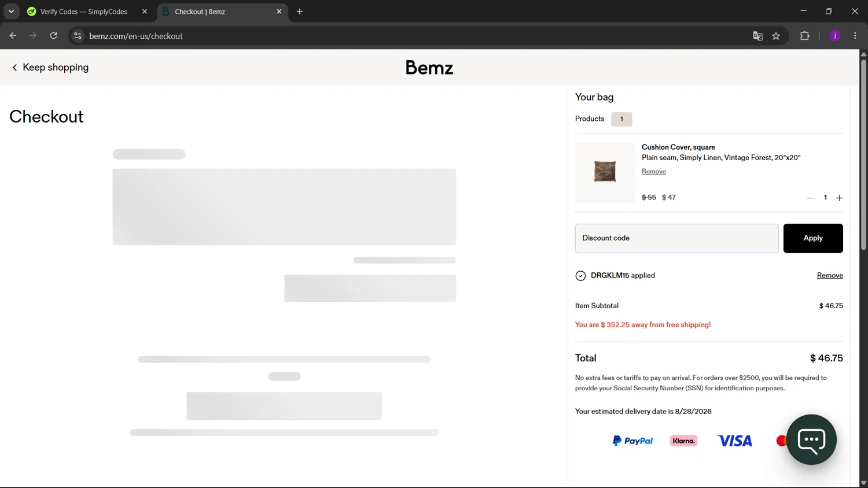The width and height of the screenshot is (868, 488).
Task: Click the VISA payment logo
Action: pyautogui.click(x=735, y=441)
